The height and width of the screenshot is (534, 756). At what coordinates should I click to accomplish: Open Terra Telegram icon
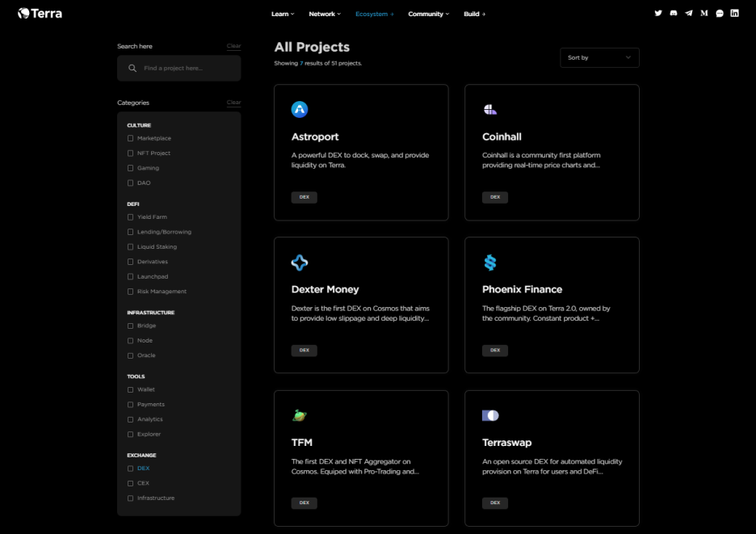click(689, 14)
